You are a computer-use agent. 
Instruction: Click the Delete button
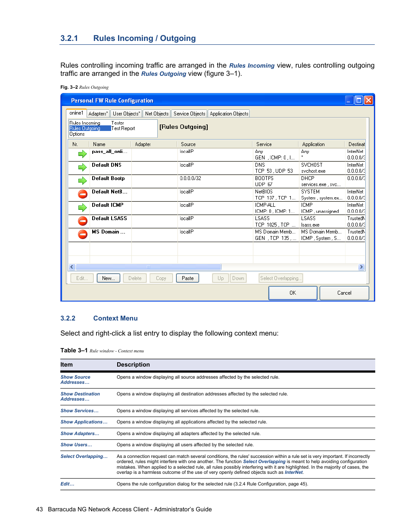pyautogui.click(x=135, y=278)
